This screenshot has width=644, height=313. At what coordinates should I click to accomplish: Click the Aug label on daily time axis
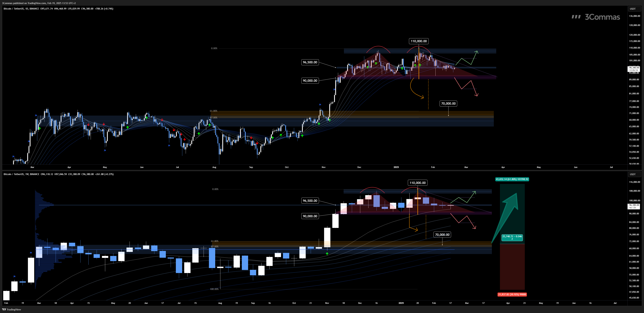pyautogui.click(x=214, y=167)
